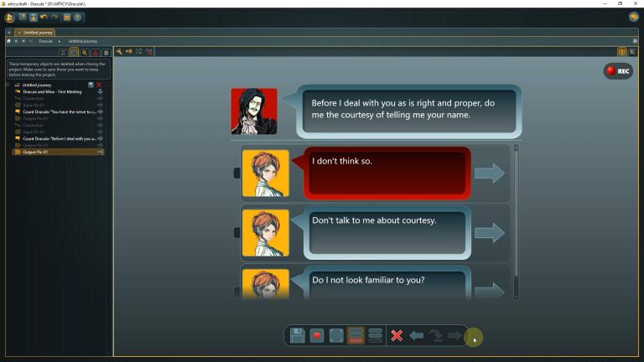This screenshot has height=362, width=644.
Task: Click the last round sidebar toolbar icon
Action: 106,53
